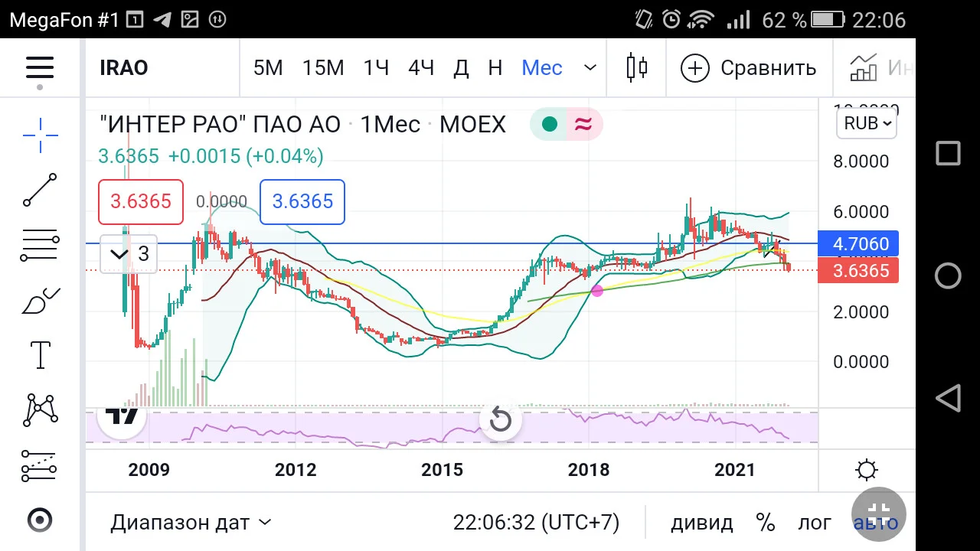Open chart settings gear icon

pyautogui.click(x=867, y=470)
